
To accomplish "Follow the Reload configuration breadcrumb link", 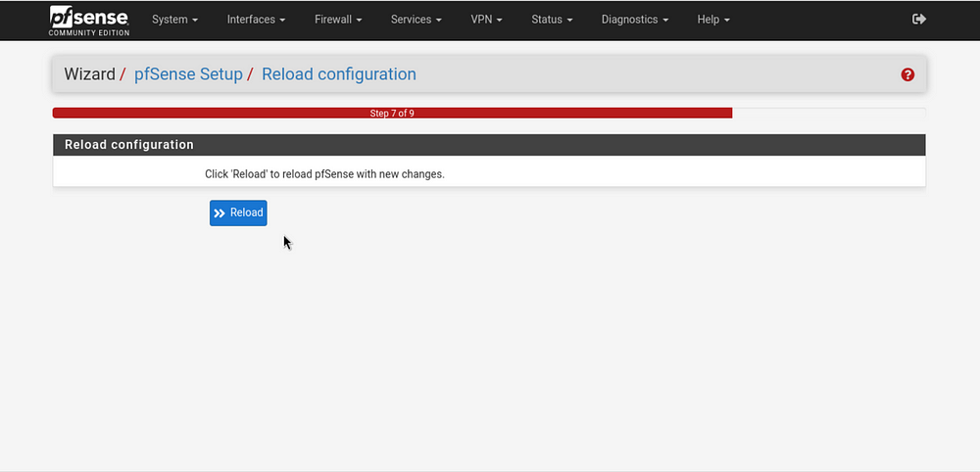I will point(339,74).
